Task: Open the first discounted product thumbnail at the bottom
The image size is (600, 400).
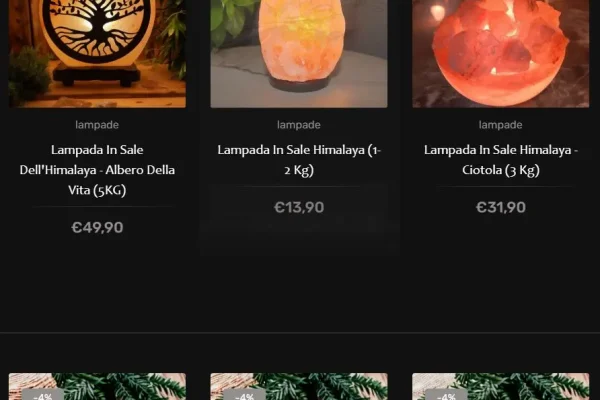Action: click(x=97, y=387)
